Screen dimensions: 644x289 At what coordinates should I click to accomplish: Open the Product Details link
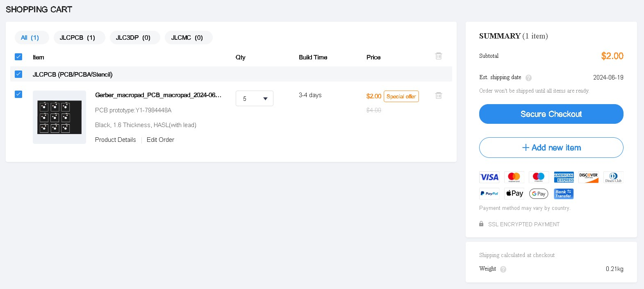pyautogui.click(x=116, y=140)
